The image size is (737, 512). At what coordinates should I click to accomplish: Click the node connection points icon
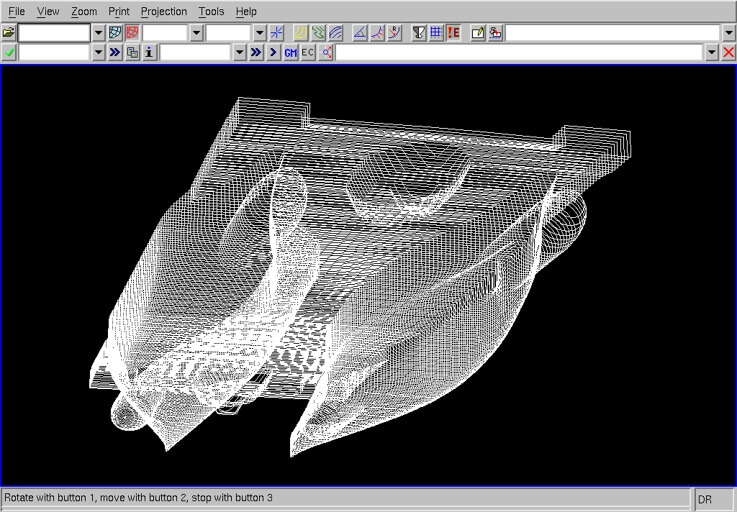tap(325, 52)
